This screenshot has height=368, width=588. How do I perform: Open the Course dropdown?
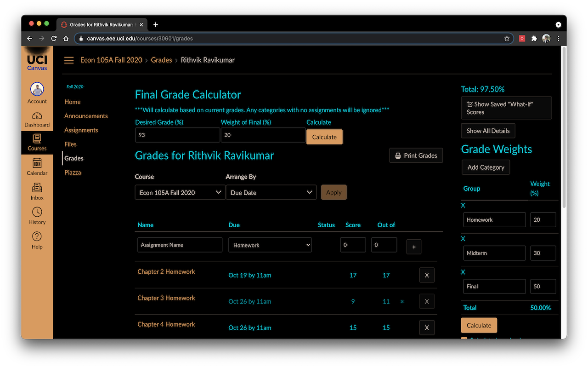coord(180,192)
